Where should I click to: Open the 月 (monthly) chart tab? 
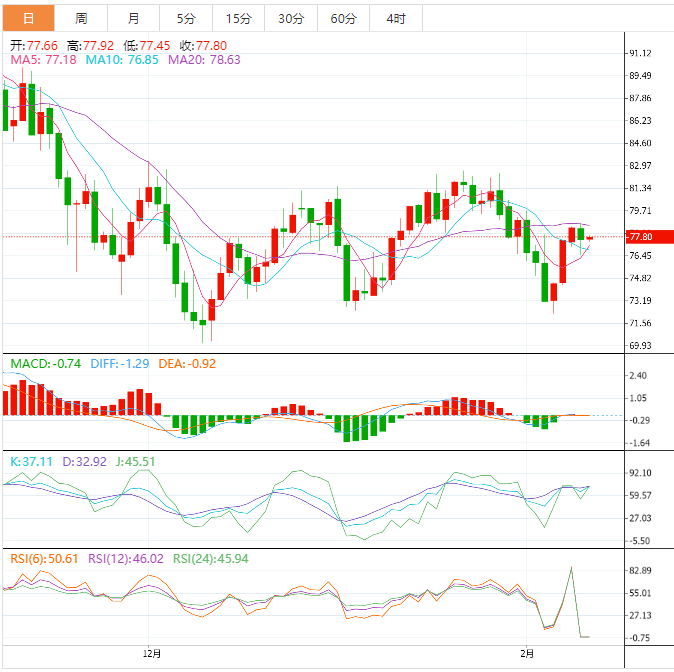(133, 18)
